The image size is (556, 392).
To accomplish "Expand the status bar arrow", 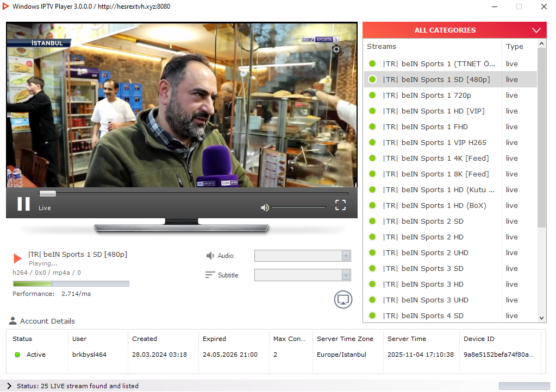I will (9, 386).
